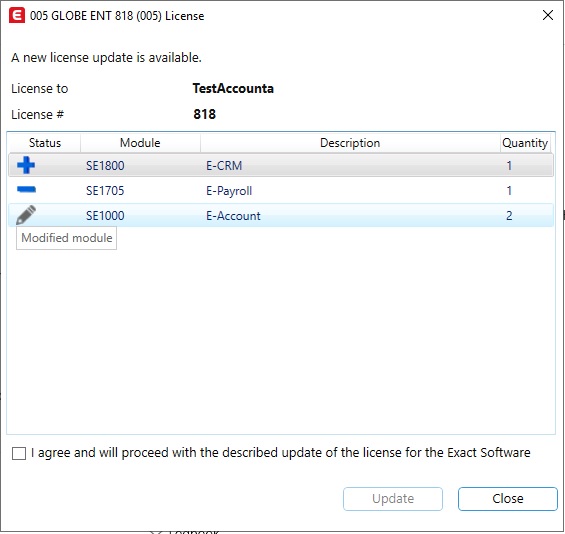Click the 'Modified module' tooltip
565x534 pixels.
66,238
